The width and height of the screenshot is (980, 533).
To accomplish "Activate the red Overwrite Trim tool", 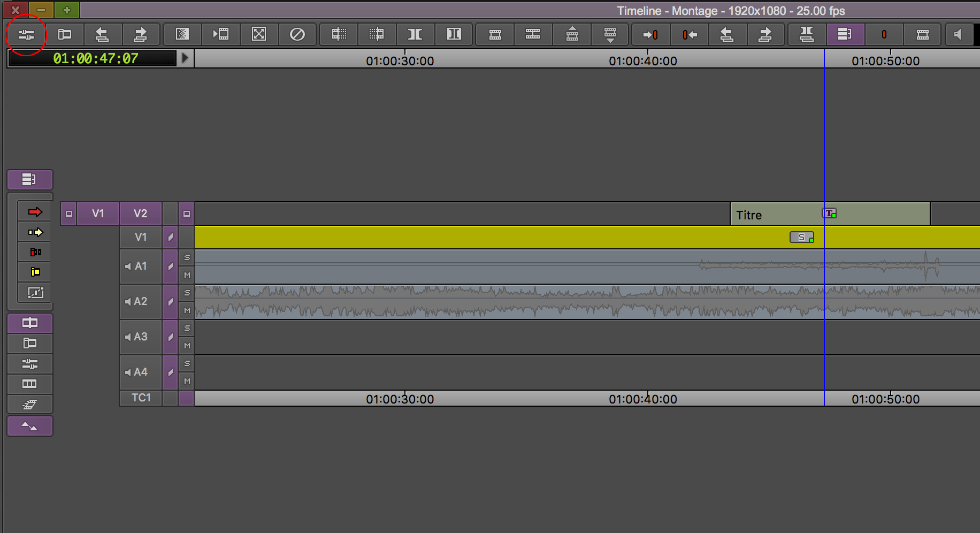I will (35, 252).
